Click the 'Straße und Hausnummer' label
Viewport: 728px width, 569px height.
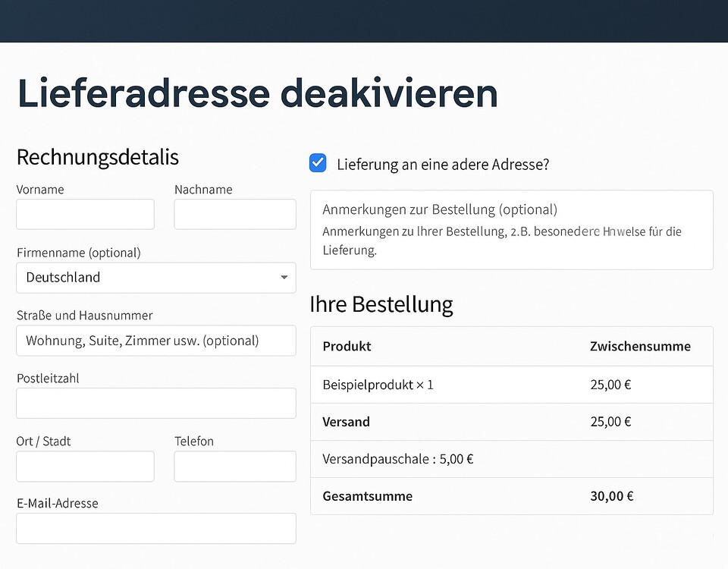[84, 316]
